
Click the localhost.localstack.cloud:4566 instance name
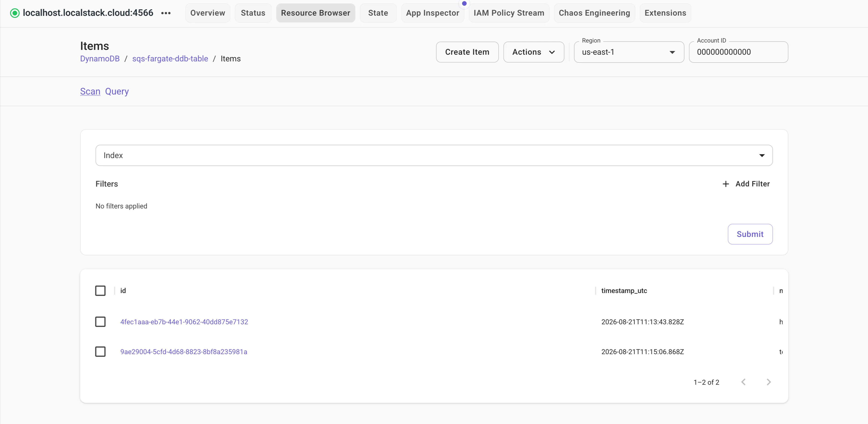[88, 13]
